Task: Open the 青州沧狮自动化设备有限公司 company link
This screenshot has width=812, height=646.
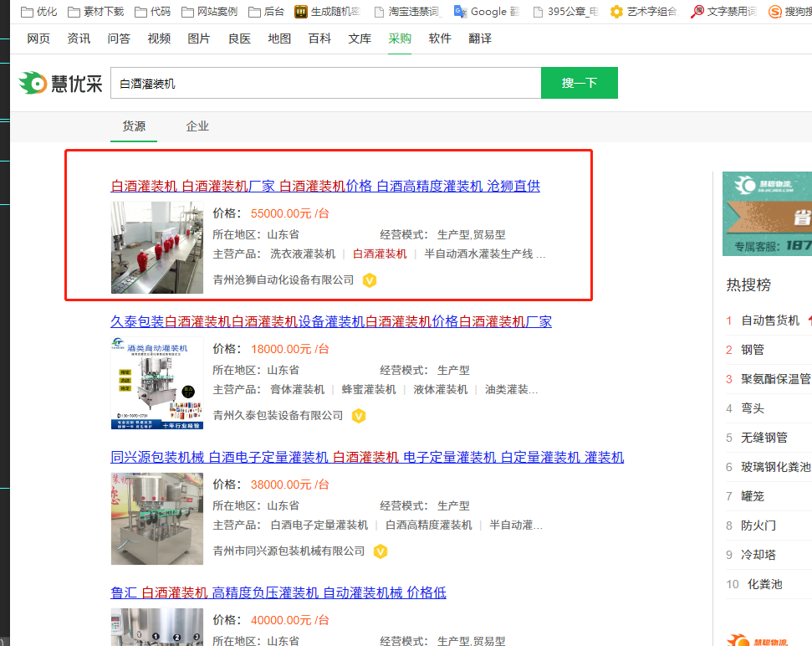Action: point(283,280)
